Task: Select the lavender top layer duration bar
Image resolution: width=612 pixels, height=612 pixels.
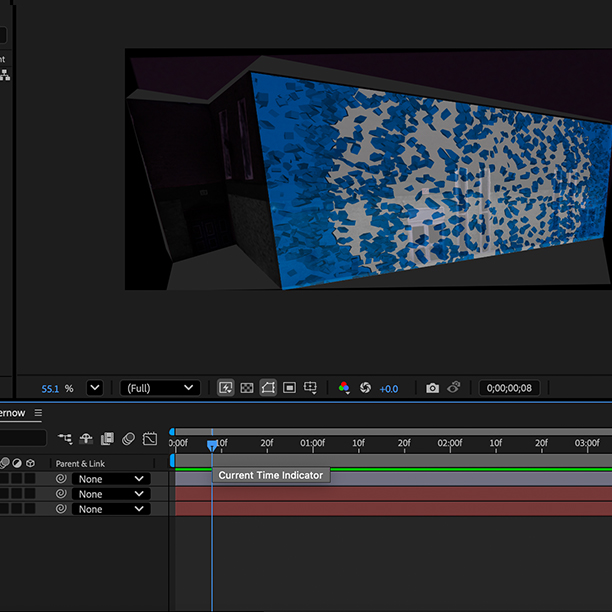Action: (393, 479)
